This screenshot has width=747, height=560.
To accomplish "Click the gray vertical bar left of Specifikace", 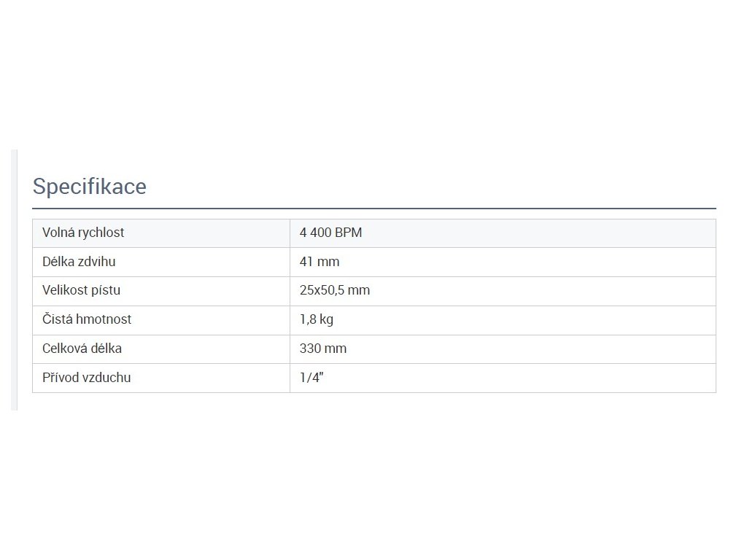I will (14, 280).
